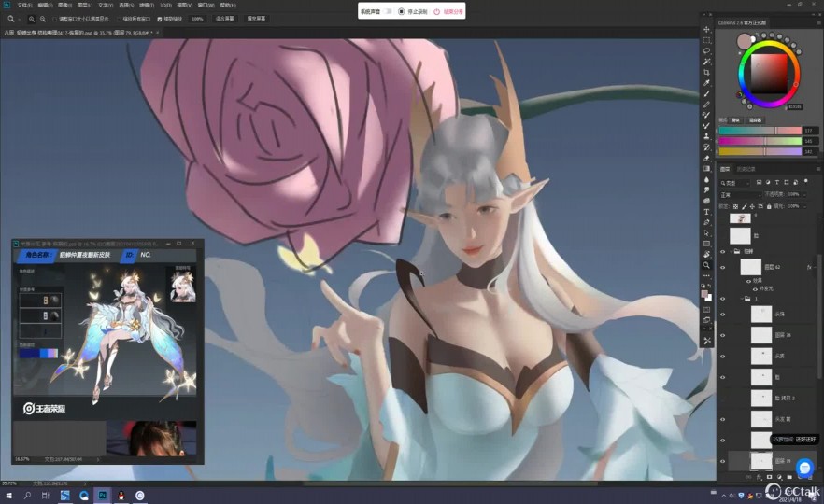The width and height of the screenshot is (824, 504).
Task: Click 停止录制 button
Action: point(413,11)
